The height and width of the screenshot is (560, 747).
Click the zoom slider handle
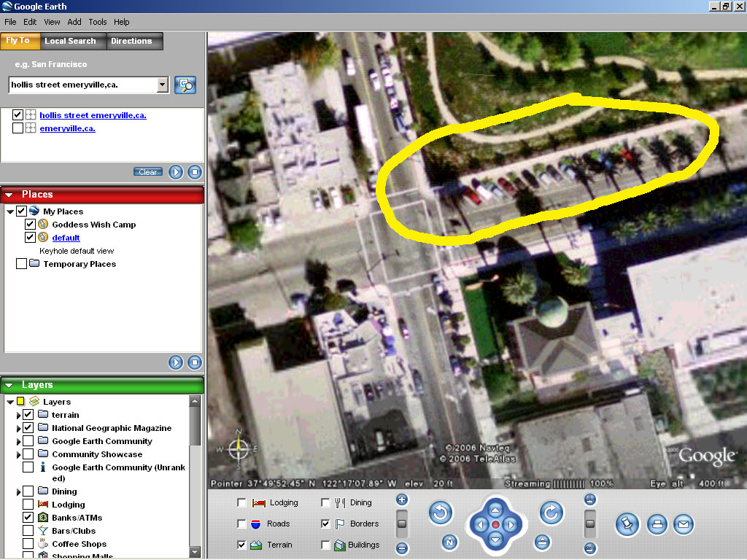pos(402,524)
